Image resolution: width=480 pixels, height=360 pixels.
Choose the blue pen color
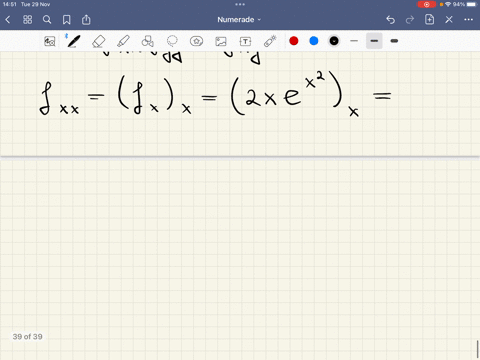point(314,41)
